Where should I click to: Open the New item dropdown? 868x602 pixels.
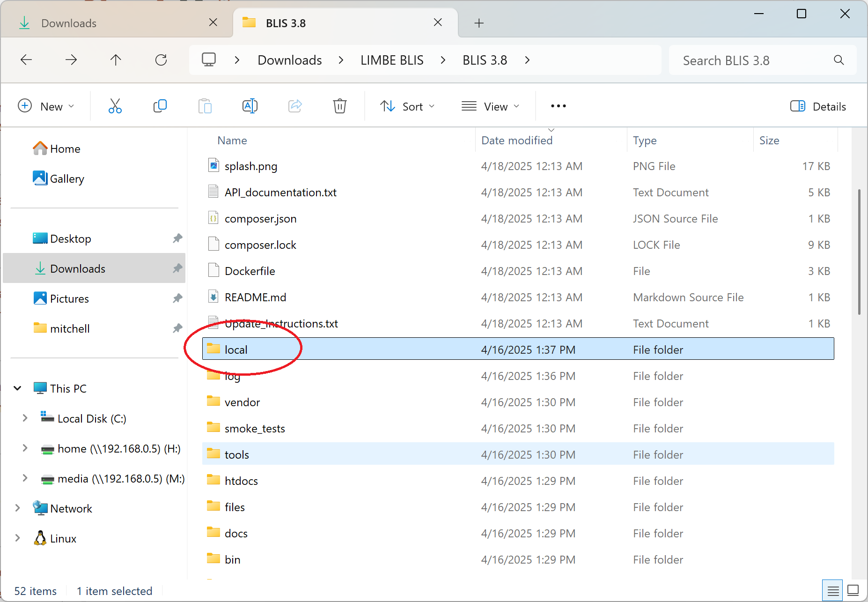coord(46,106)
